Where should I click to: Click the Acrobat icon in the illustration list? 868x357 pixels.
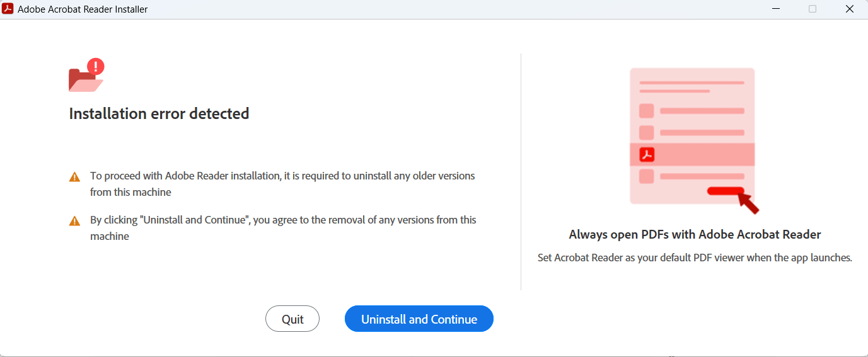coord(647,154)
